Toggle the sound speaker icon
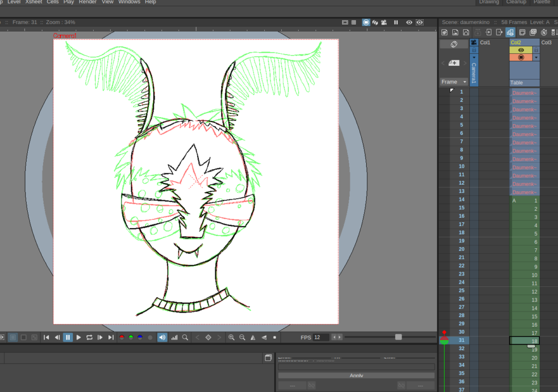The height and width of the screenshot is (392, 558). [162, 338]
